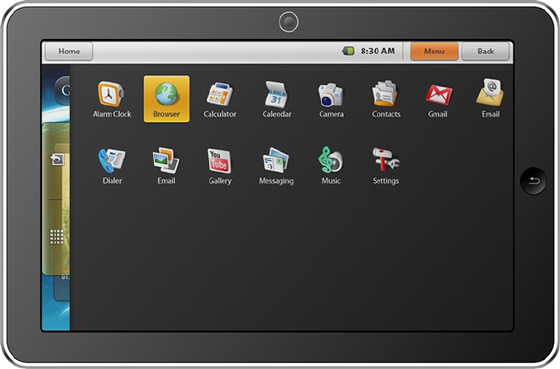Launch the highlighted Browser app
The height and width of the screenshot is (369, 560).
[x=166, y=99]
